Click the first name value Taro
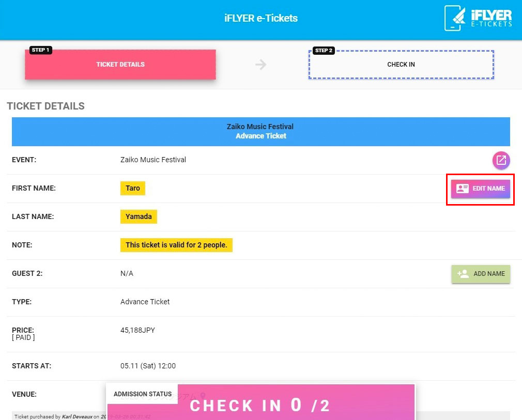Screen dimensions: 522x420 tap(132, 188)
